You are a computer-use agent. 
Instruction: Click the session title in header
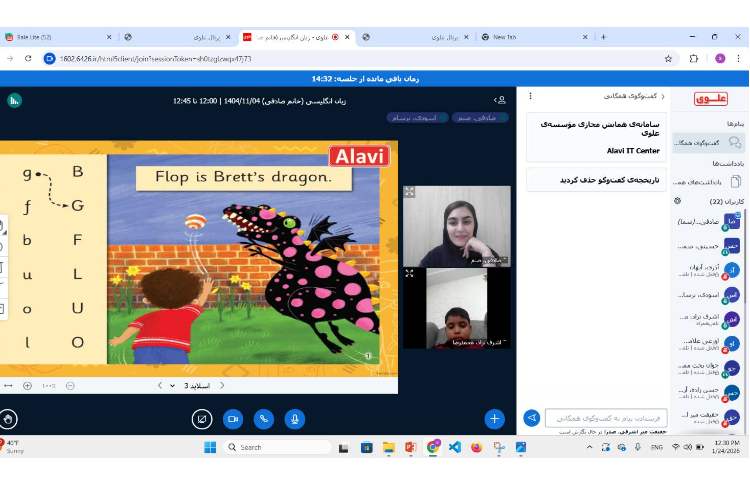click(259, 101)
